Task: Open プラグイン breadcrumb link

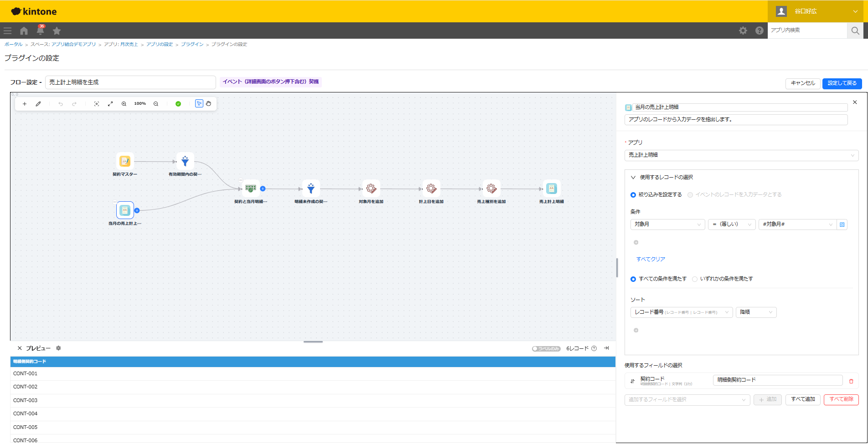Action: (x=192, y=44)
